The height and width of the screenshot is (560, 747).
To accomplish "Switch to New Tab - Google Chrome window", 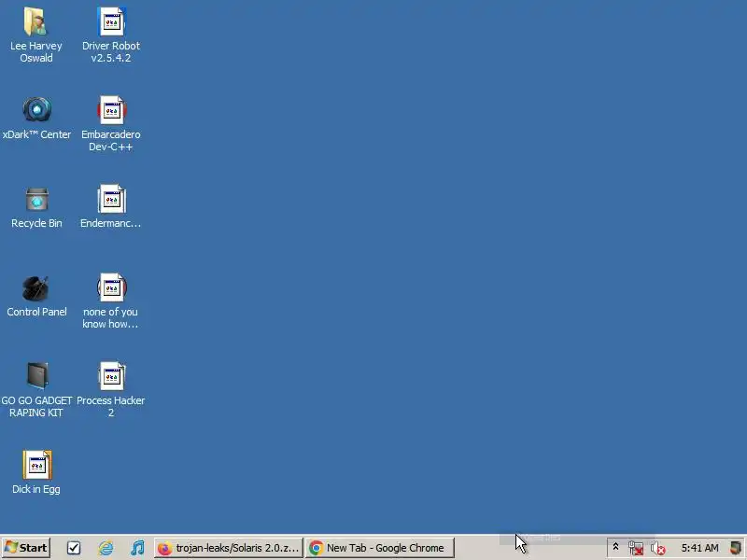I will point(380,548).
